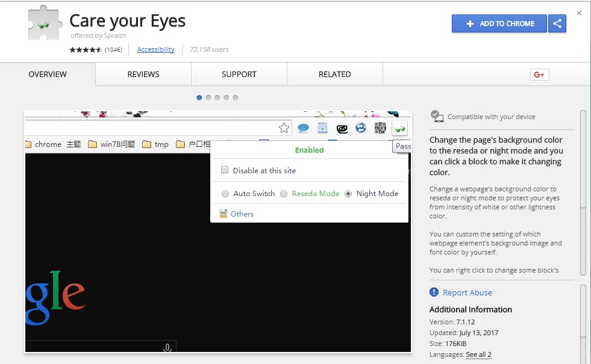Open the tmp bookmark folder
The width and height of the screenshot is (591, 364).
point(155,144)
